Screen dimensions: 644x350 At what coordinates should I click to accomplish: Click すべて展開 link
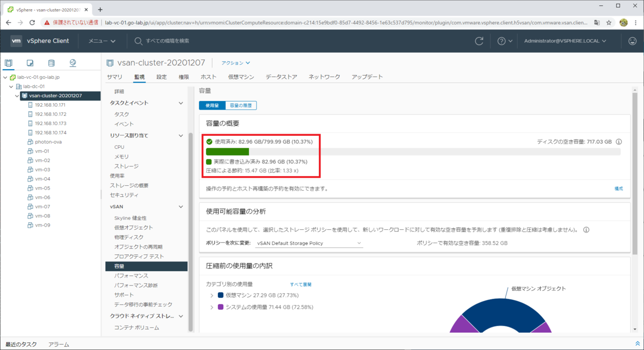[301, 285]
